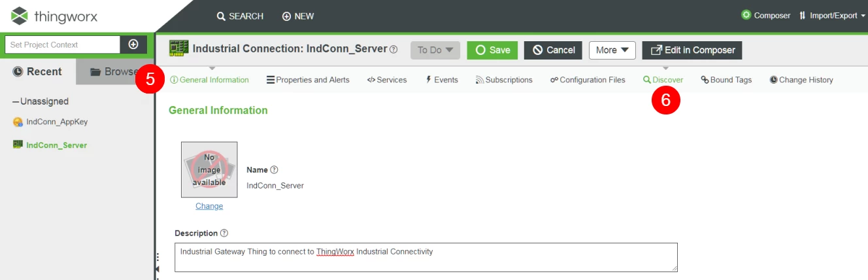Open the Discover tab
The width and height of the screenshot is (868, 280).
tap(663, 80)
